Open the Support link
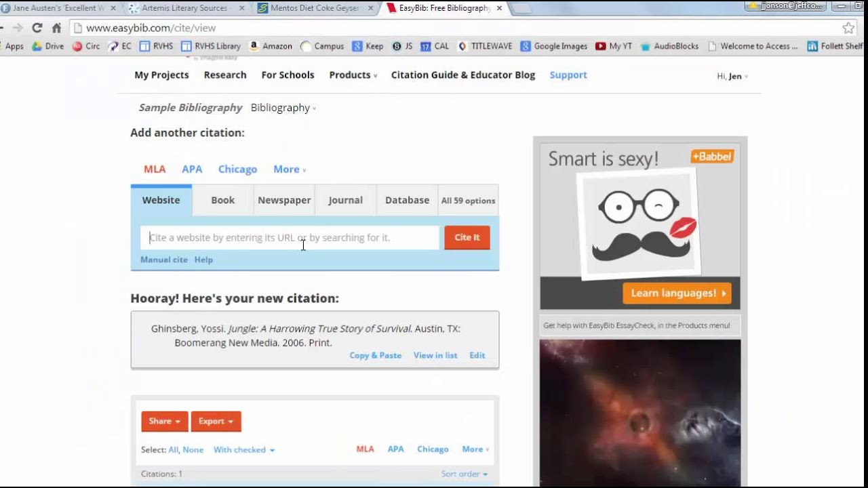The height and width of the screenshot is (488, 868). click(x=568, y=75)
